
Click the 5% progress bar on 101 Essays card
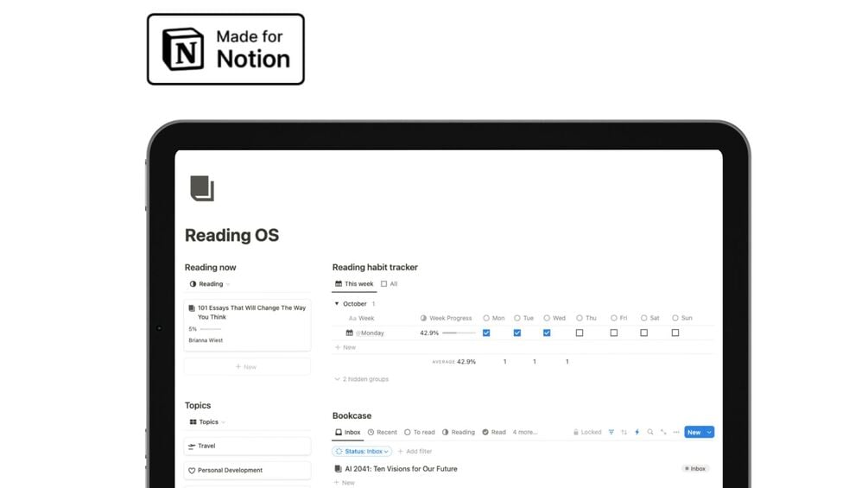(x=211, y=329)
